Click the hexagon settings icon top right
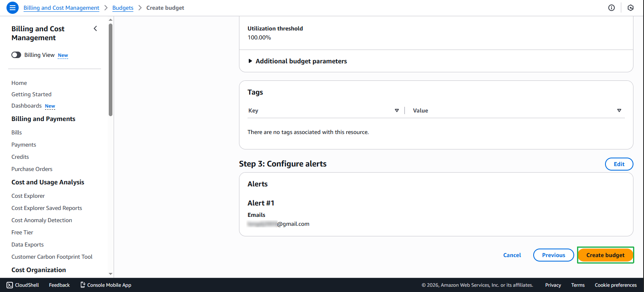Screen dimensions: 644x292 click(x=630, y=8)
